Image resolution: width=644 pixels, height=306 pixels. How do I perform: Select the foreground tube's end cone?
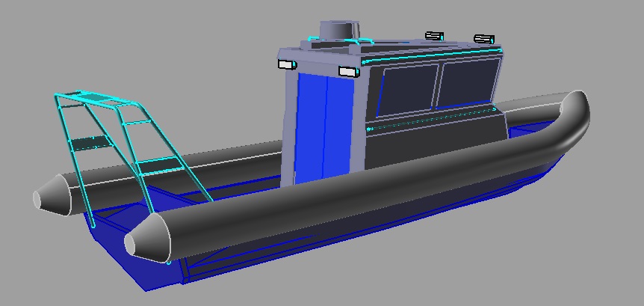(146, 239)
